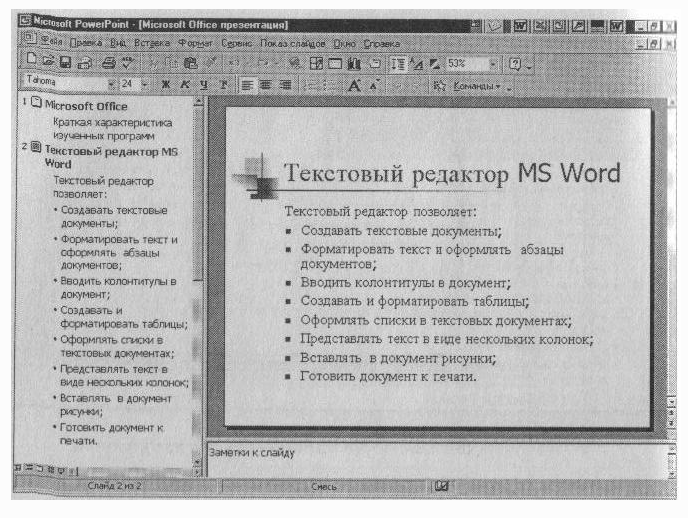Image resolution: width=688 pixels, height=518 pixels.
Task: Click the Print icon in toolbar
Action: click(108, 63)
